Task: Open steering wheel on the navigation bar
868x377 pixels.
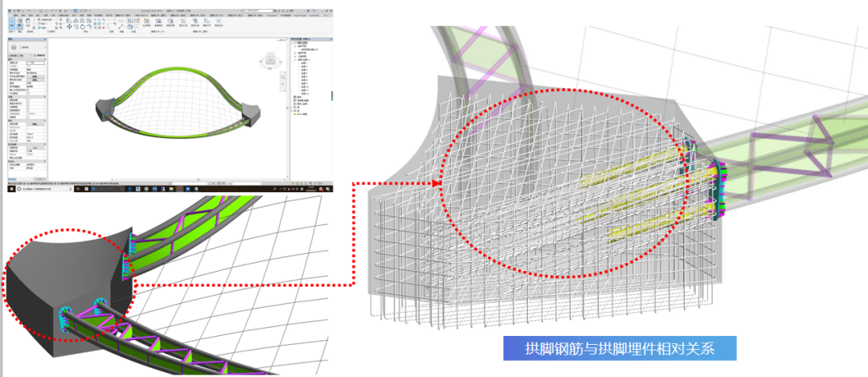Action: tap(283, 76)
